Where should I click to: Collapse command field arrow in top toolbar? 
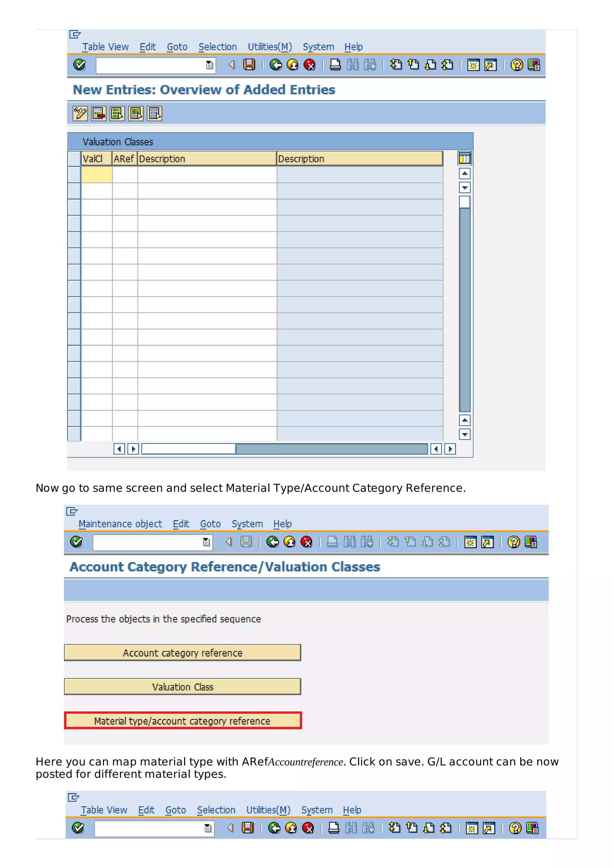point(232,65)
